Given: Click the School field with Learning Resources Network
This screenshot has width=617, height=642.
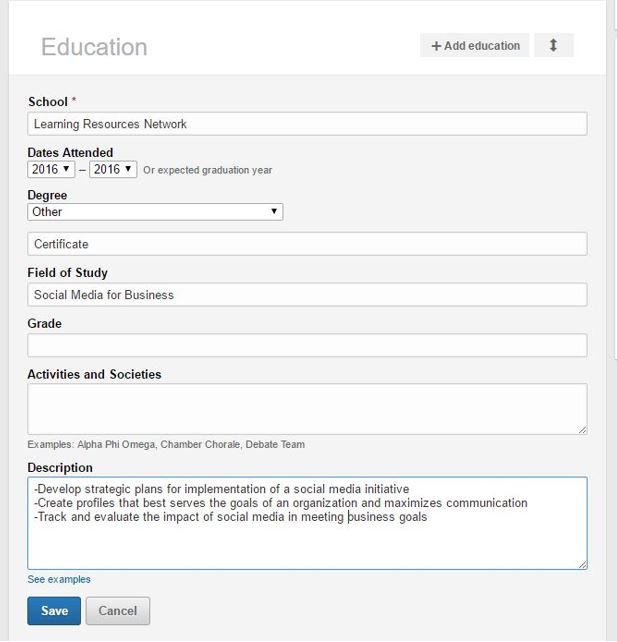Looking at the screenshot, I should pyautogui.click(x=307, y=124).
